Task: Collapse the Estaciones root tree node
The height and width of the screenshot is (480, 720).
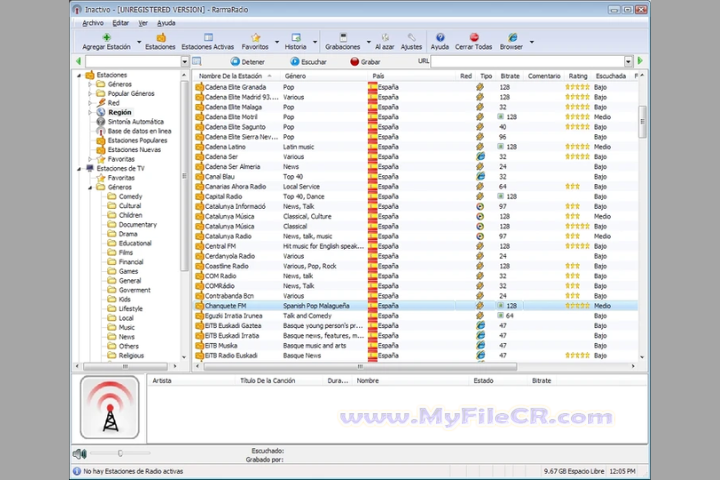Action: [79, 75]
